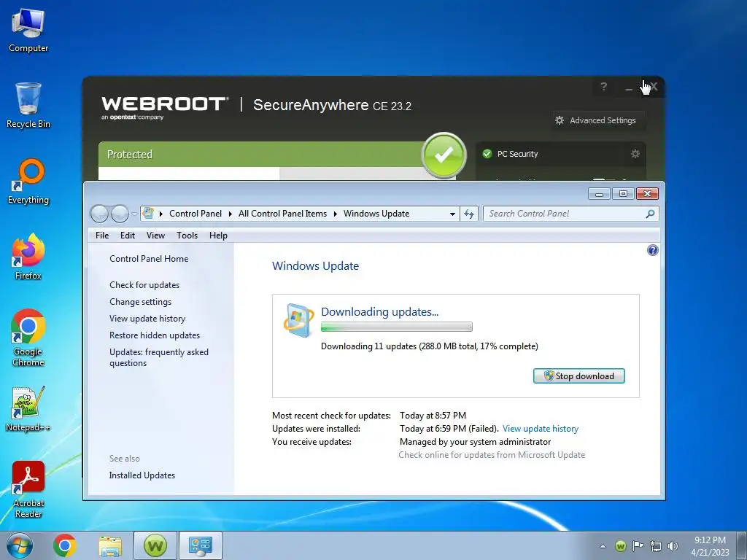Image resolution: width=747 pixels, height=560 pixels.
Task: Open the Recycle Bin desktop icon
Action: [x=28, y=106]
